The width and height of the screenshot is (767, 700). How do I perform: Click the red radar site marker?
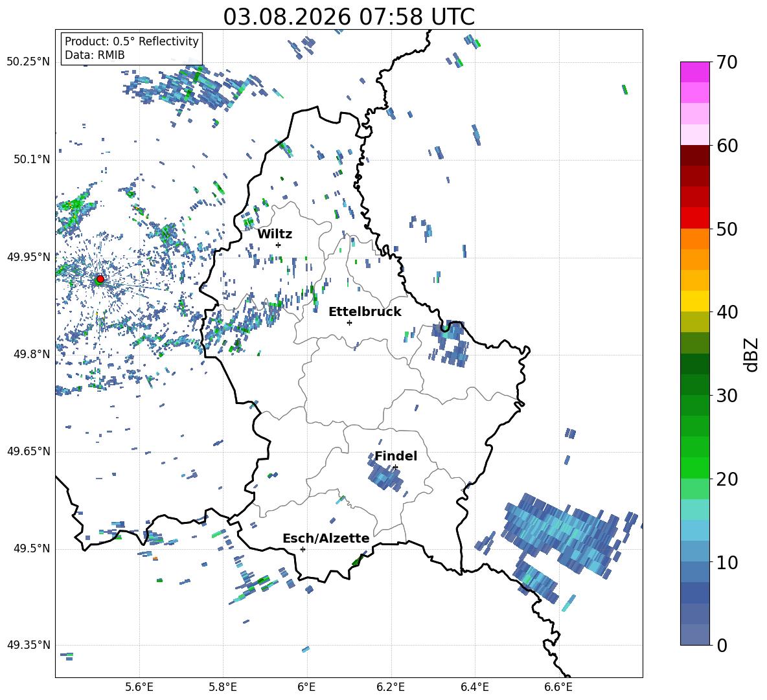(x=100, y=279)
